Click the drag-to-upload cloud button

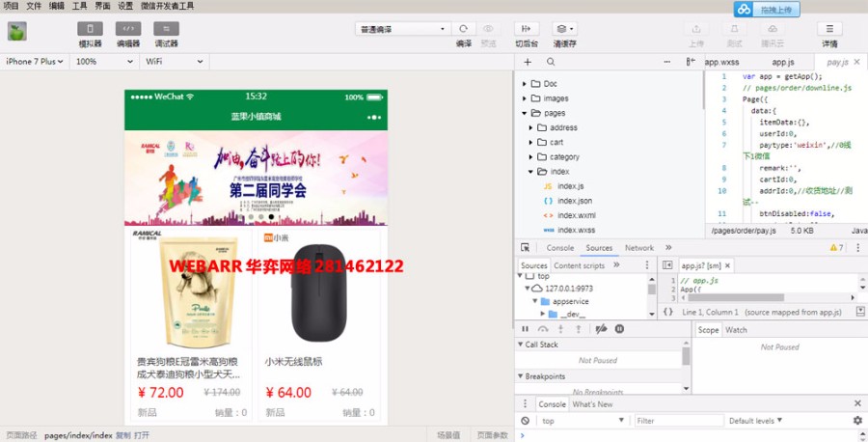click(767, 10)
